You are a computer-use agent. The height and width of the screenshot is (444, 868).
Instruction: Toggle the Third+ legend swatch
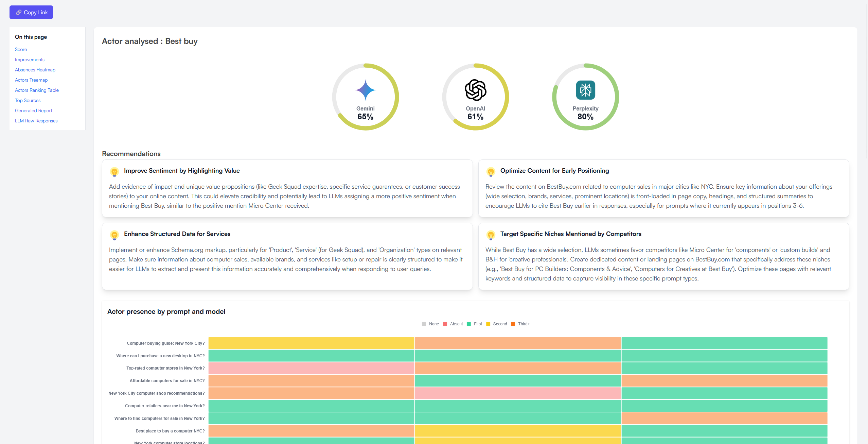click(x=513, y=324)
